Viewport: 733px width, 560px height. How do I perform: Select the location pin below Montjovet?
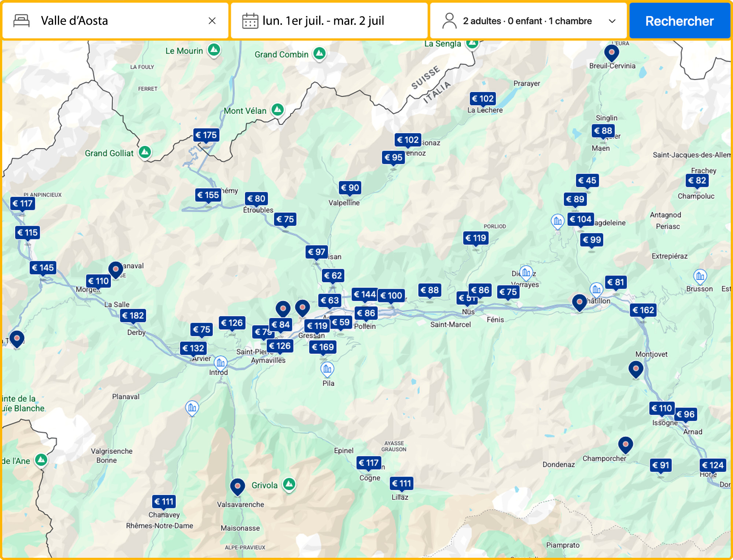[636, 369]
